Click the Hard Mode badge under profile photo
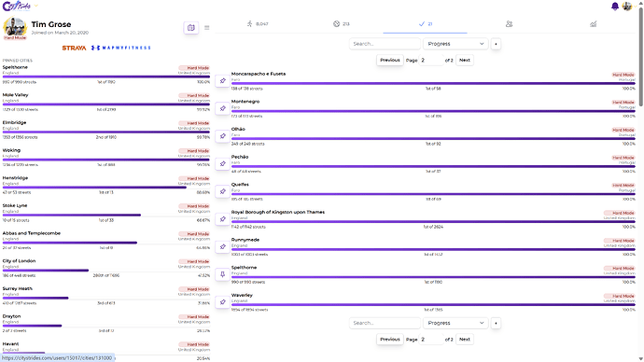Image resolution: width=644 pixels, height=362 pixels. 15,37
